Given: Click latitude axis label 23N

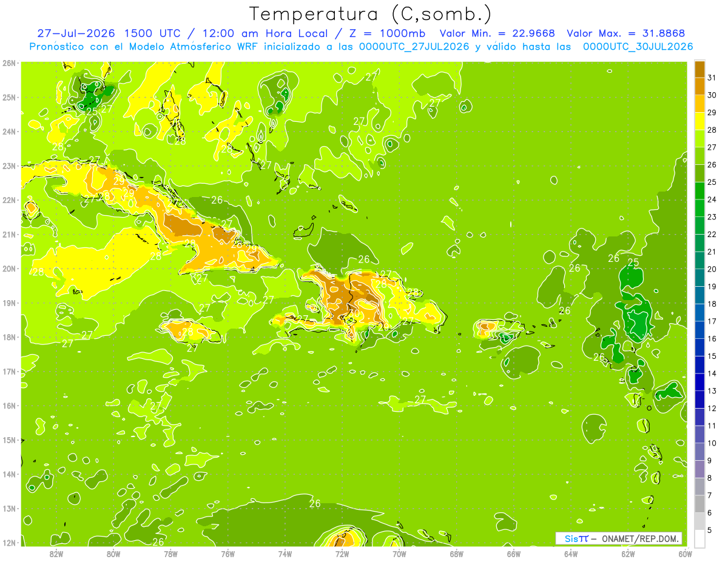Looking at the screenshot, I should (x=9, y=166).
